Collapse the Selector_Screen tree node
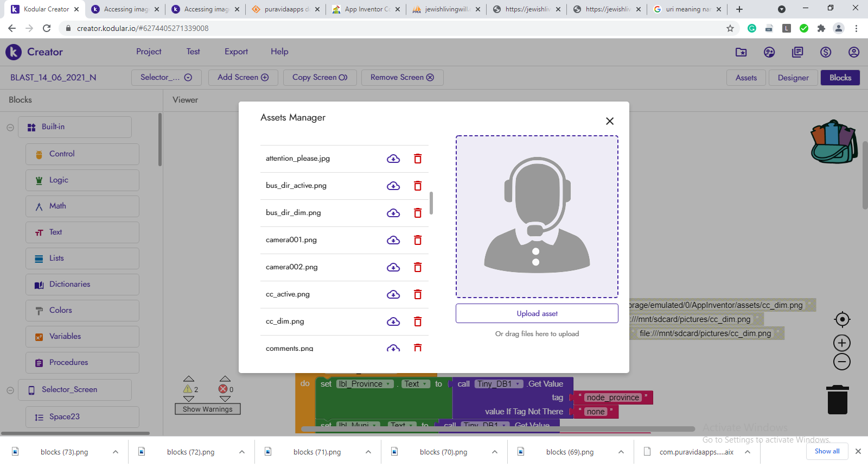868x467 pixels. (10, 390)
